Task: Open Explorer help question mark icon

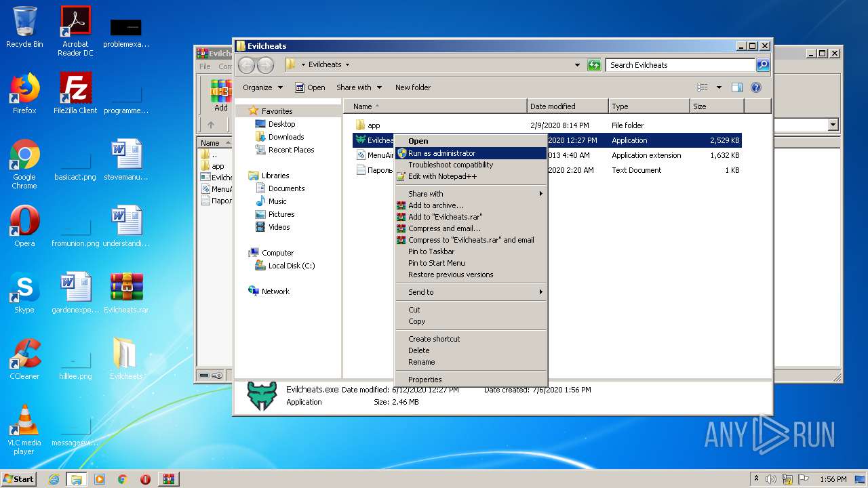Action: click(756, 87)
